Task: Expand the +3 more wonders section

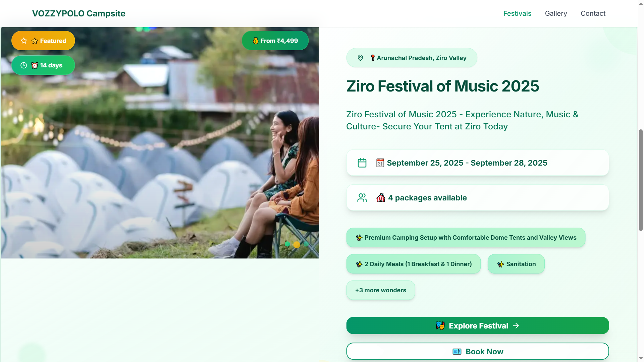Action: click(x=380, y=290)
